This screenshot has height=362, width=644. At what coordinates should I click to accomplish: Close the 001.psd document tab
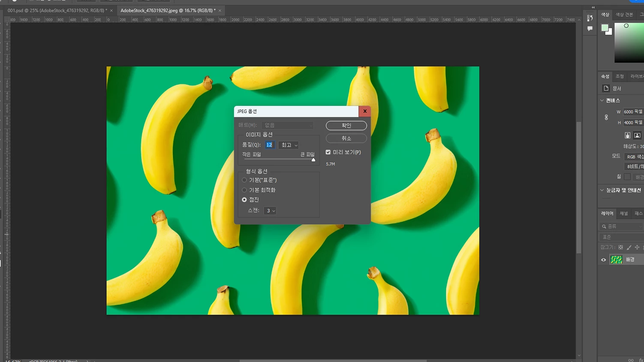pyautogui.click(x=111, y=11)
